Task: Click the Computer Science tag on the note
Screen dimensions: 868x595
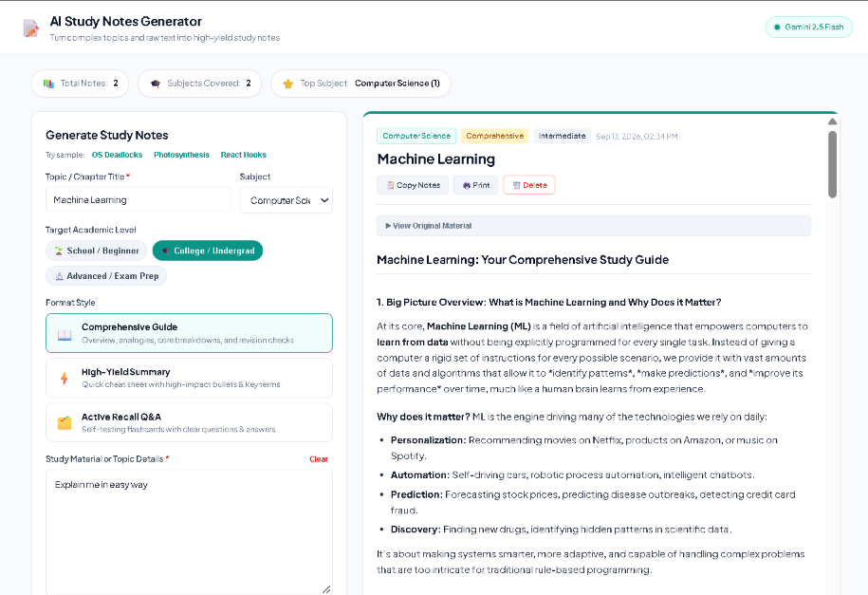Action: [416, 136]
